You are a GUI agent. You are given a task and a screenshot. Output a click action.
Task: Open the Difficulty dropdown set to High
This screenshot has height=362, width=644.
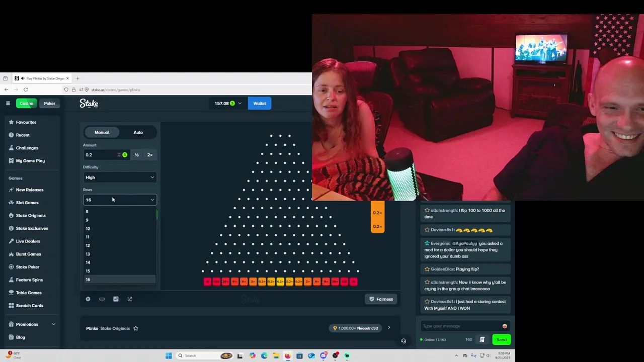120,177
